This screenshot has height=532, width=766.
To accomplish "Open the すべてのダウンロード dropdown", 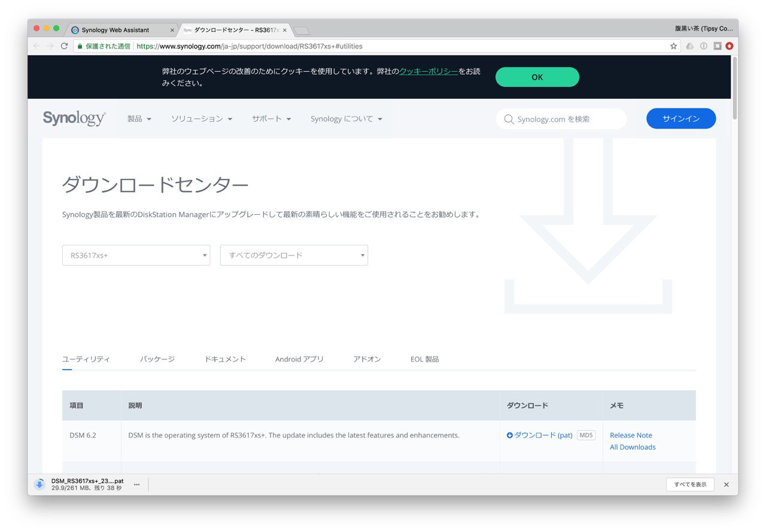I will 294,255.
